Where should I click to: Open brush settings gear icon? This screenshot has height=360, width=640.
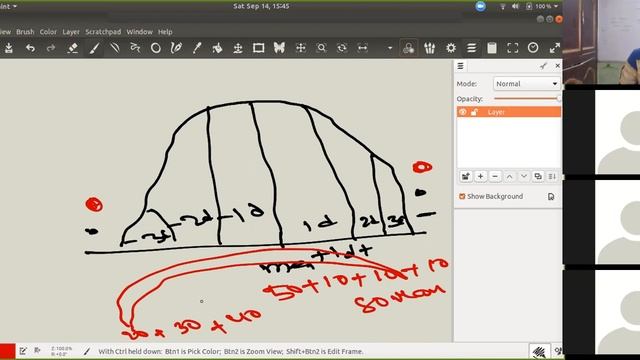coord(451,48)
